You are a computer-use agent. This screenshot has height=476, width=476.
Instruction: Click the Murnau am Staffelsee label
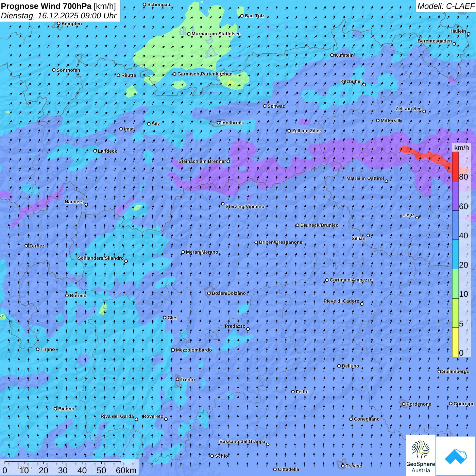[x=216, y=34]
